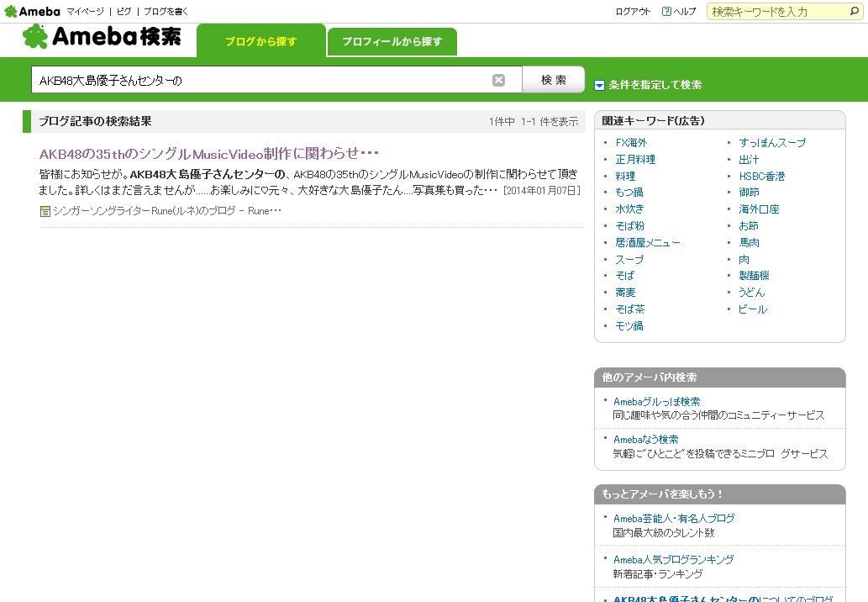Click the 海外口座 keyword

point(759,209)
